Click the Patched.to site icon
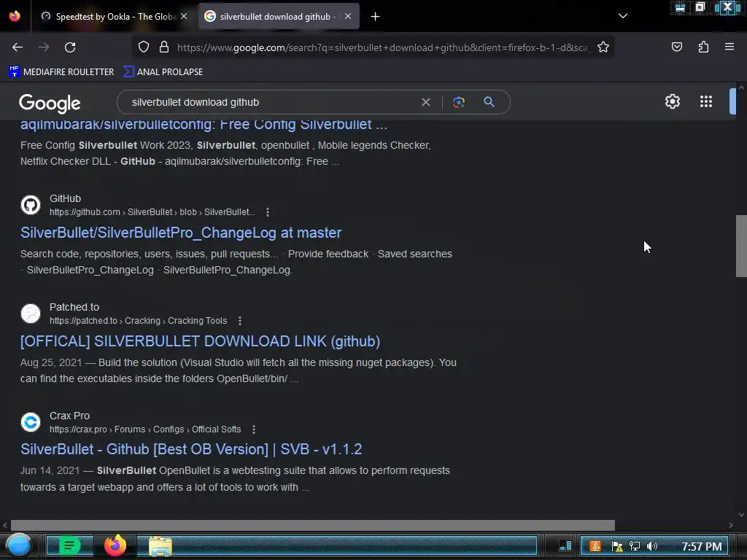Screen dimensions: 747x560 tap(31, 314)
